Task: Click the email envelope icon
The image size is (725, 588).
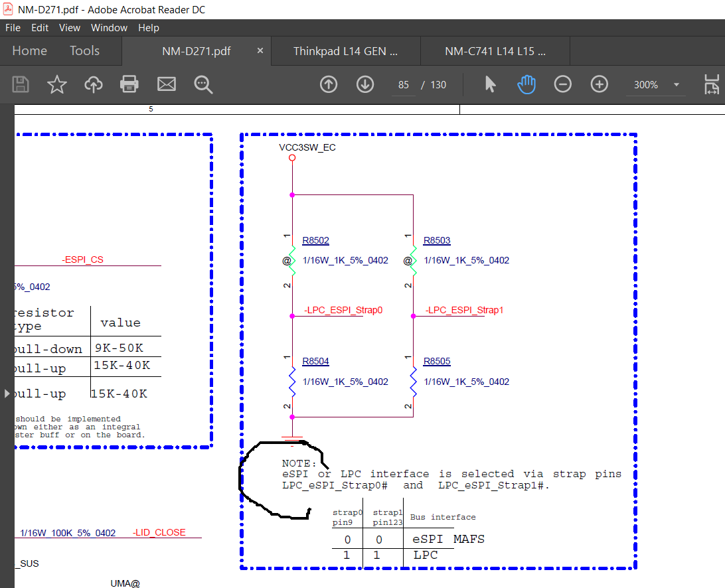Action: [x=166, y=84]
